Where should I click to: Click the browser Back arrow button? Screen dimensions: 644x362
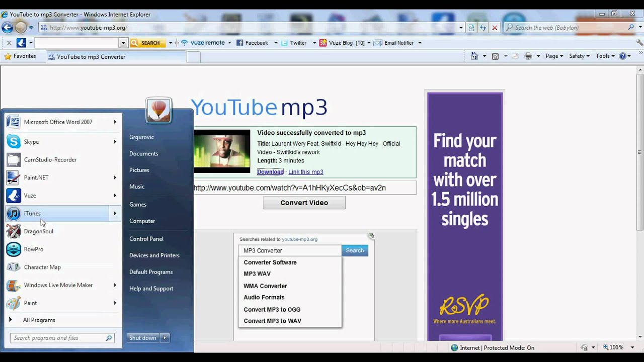[x=8, y=27]
